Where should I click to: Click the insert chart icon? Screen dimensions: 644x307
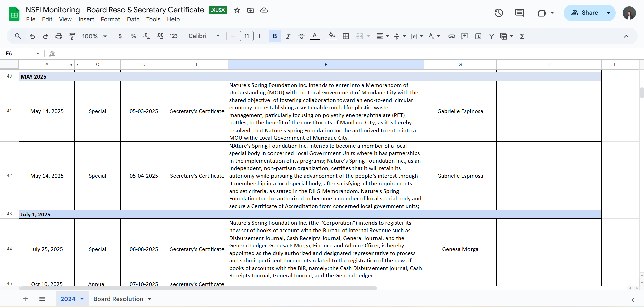(x=478, y=36)
